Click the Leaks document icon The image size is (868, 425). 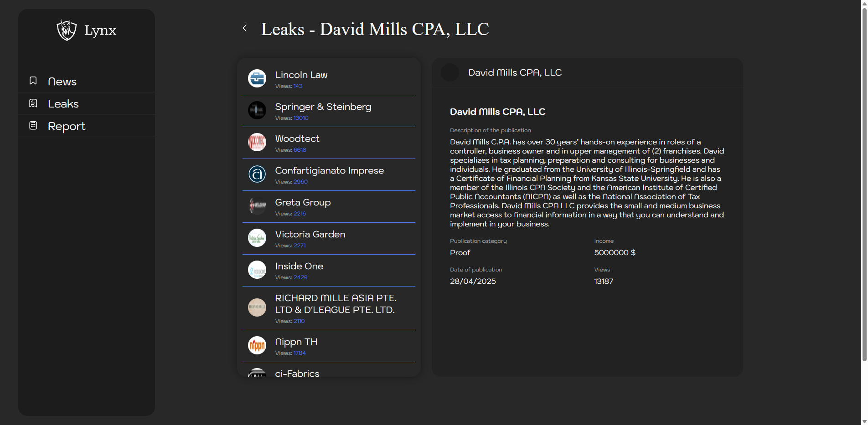(x=33, y=103)
